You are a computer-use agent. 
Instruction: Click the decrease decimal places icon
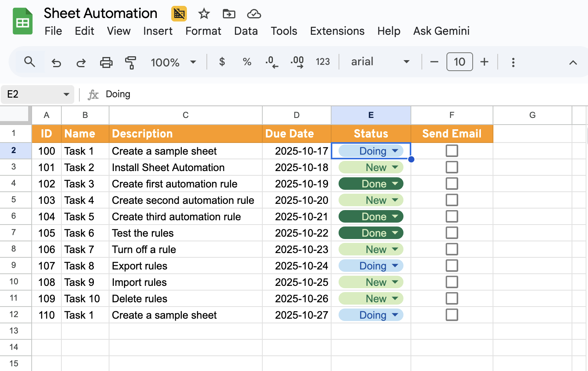coord(272,62)
